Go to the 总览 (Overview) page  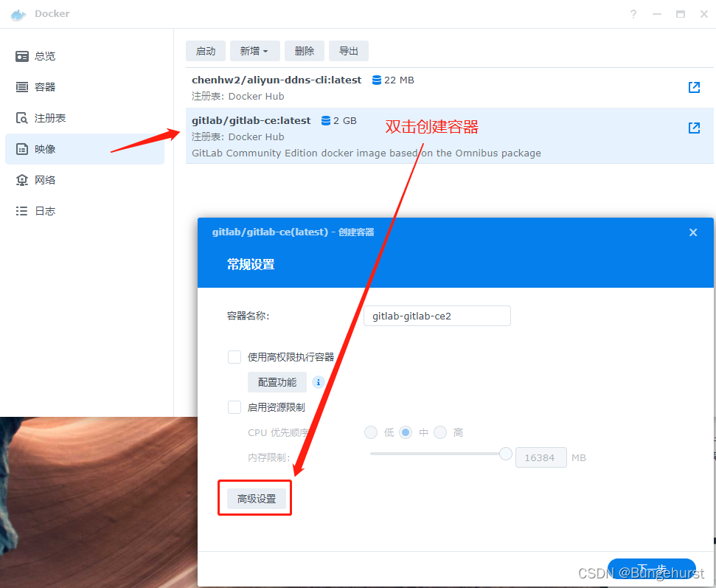click(x=46, y=55)
